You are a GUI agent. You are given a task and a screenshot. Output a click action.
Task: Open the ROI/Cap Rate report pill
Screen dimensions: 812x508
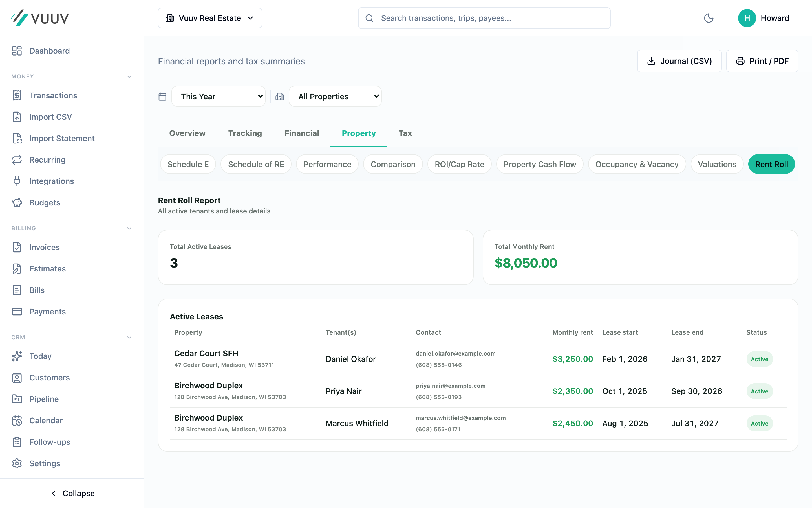point(459,164)
